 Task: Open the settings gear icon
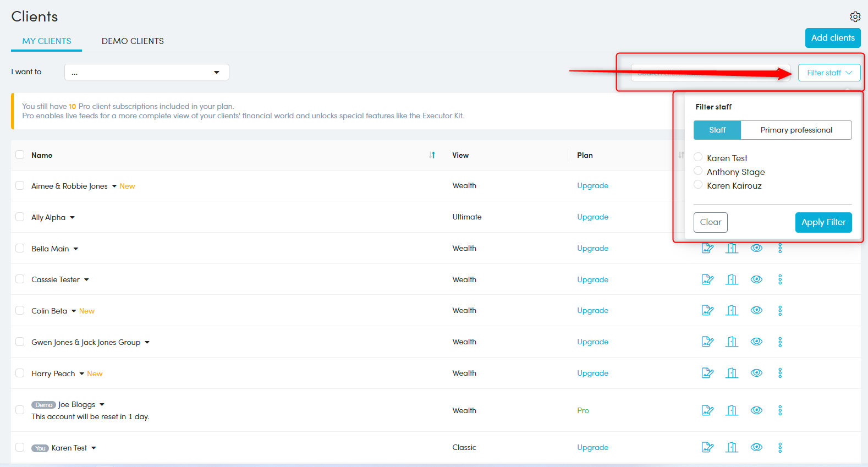point(855,17)
